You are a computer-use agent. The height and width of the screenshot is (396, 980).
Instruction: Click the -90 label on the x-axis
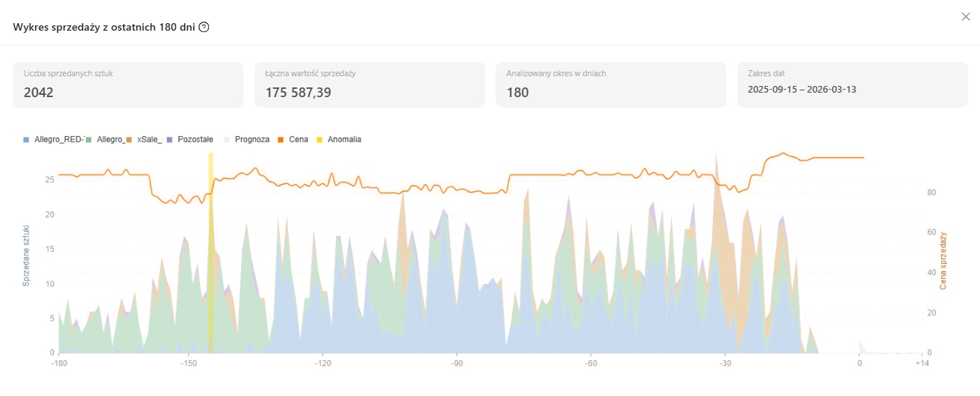point(457,363)
